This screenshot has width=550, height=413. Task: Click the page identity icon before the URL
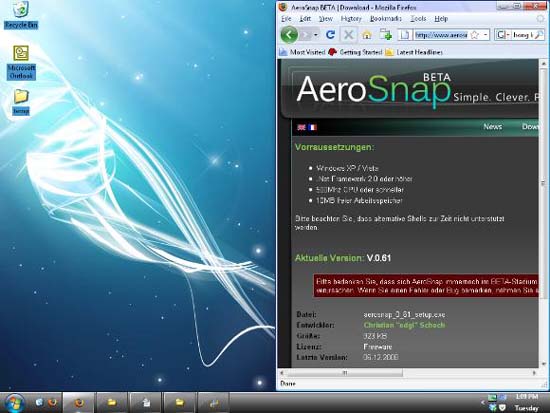click(x=405, y=35)
